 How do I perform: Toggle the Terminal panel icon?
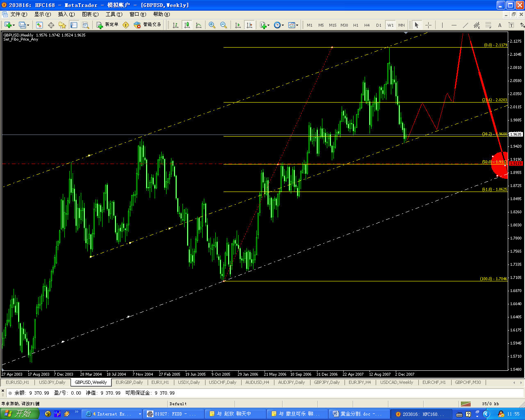point(74,25)
